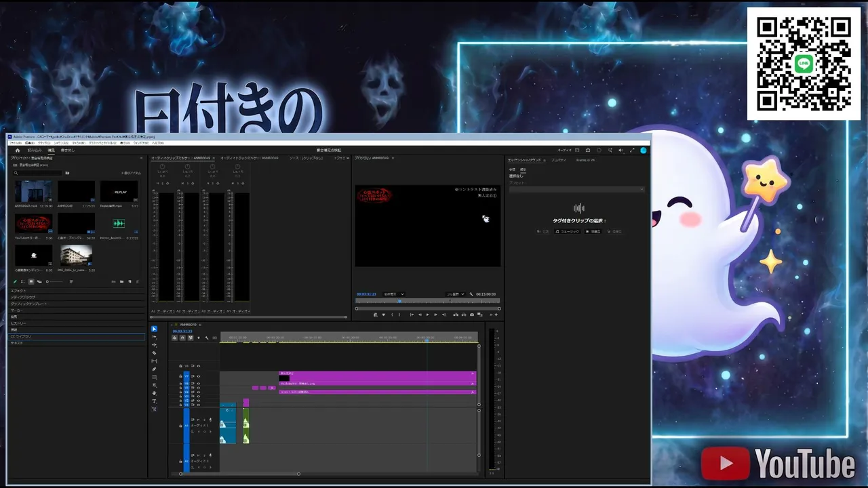
Task: Click the project search by image icon
Action: 67,173
